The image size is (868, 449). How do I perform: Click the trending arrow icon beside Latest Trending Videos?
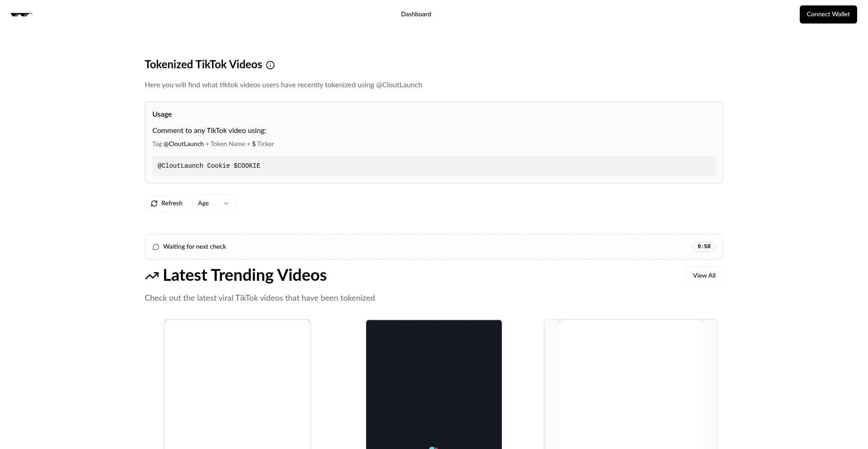pyautogui.click(x=152, y=276)
